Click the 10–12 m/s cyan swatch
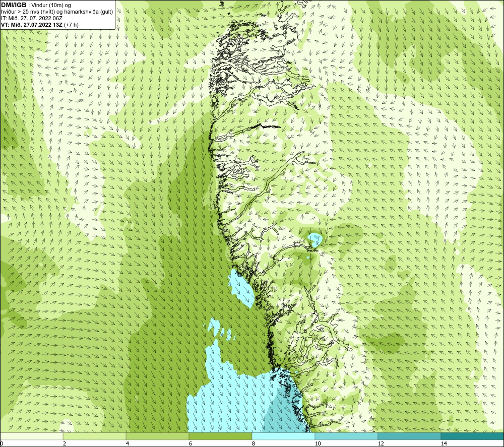Viewport: 504px width, 447px height. 347,436
